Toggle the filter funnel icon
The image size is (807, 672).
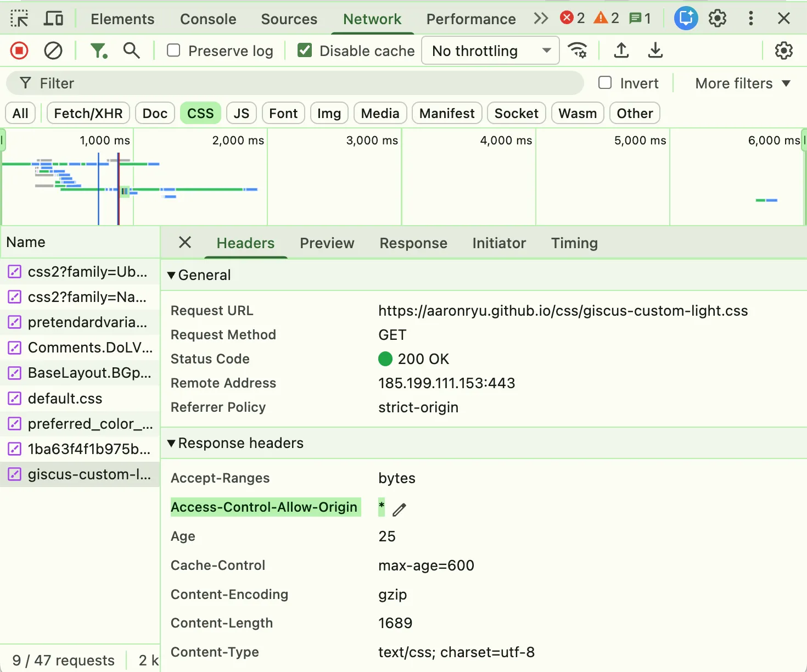[x=98, y=51]
